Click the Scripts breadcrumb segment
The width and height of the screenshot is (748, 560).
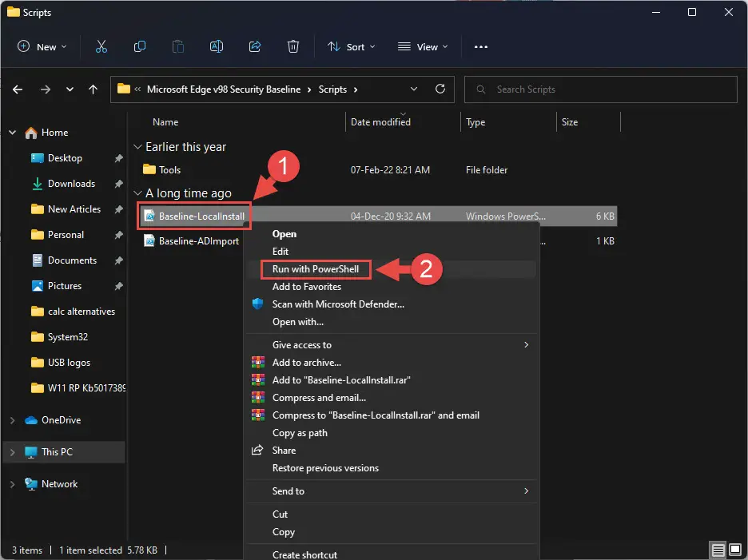332,89
